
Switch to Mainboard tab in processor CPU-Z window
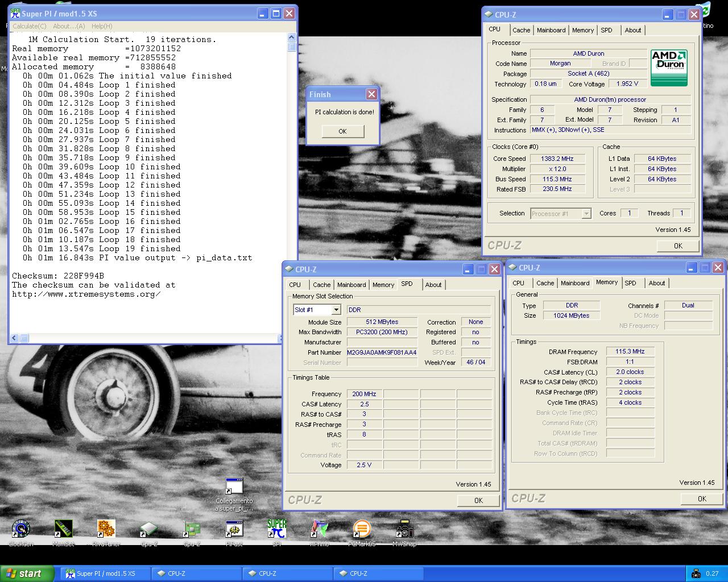pyautogui.click(x=551, y=30)
